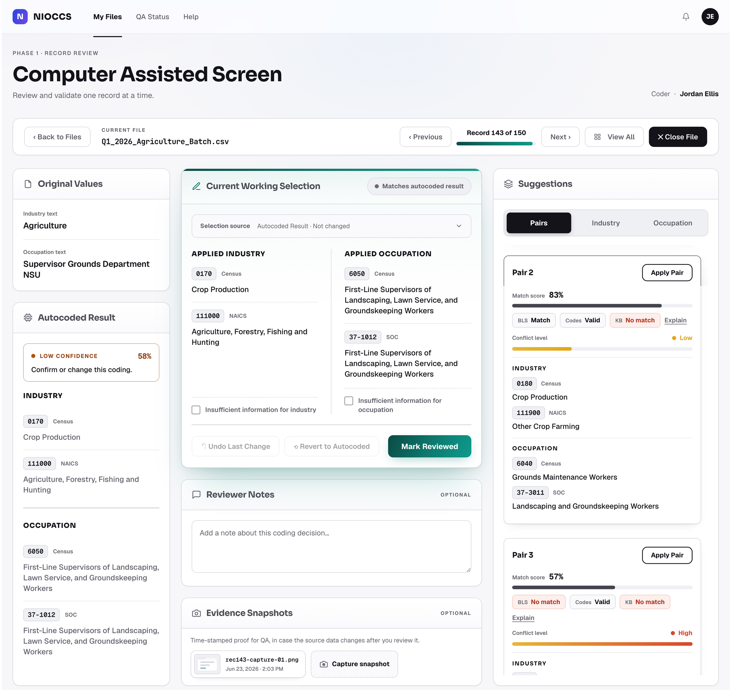
Task: Go to the Next record
Action: click(560, 137)
